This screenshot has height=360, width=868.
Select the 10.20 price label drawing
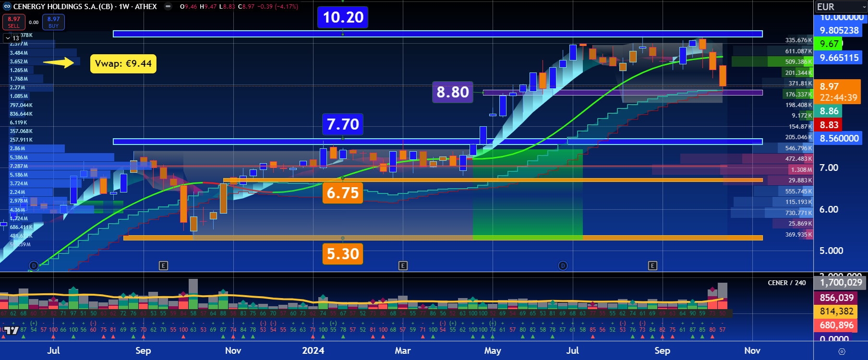(x=343, y=17)
